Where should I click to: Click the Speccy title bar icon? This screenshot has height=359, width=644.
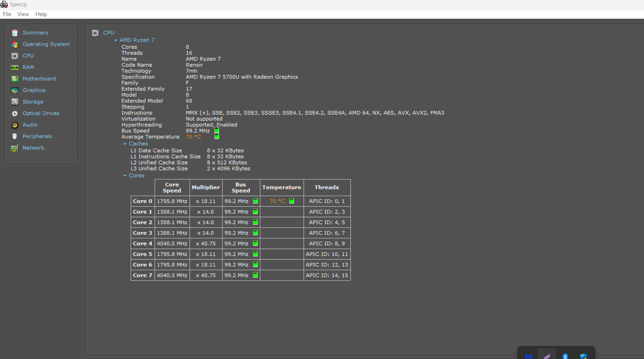click(x=4, y=4)
